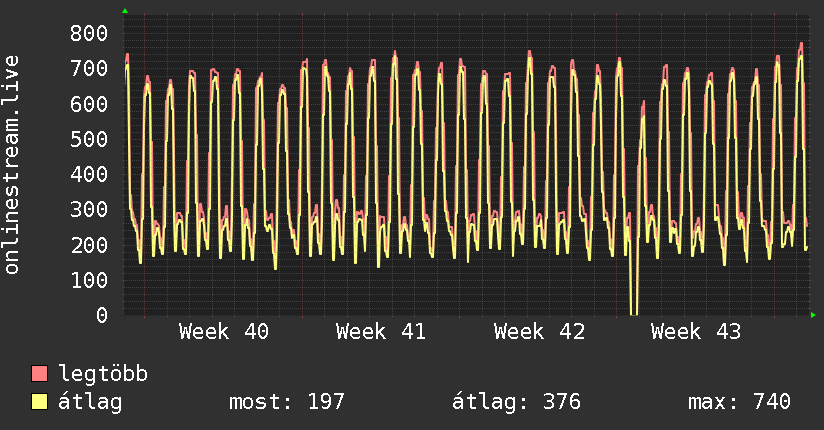Click the 800 y-axis tick label

click(x=89, y=33)
